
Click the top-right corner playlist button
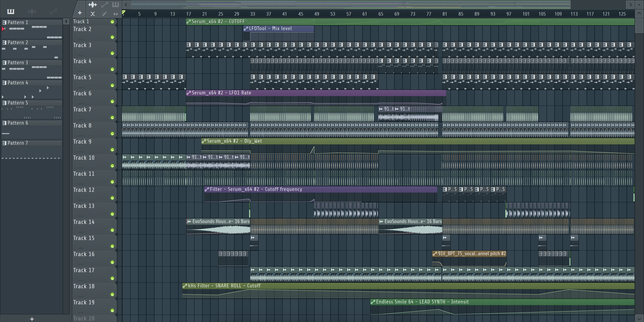point(639,4)
